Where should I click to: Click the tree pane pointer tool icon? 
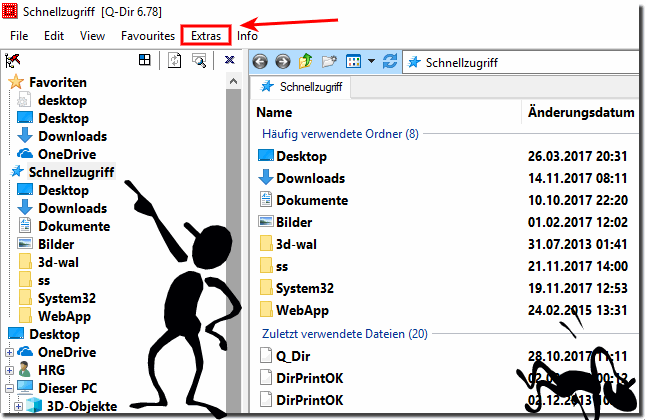tap(13, 61)
